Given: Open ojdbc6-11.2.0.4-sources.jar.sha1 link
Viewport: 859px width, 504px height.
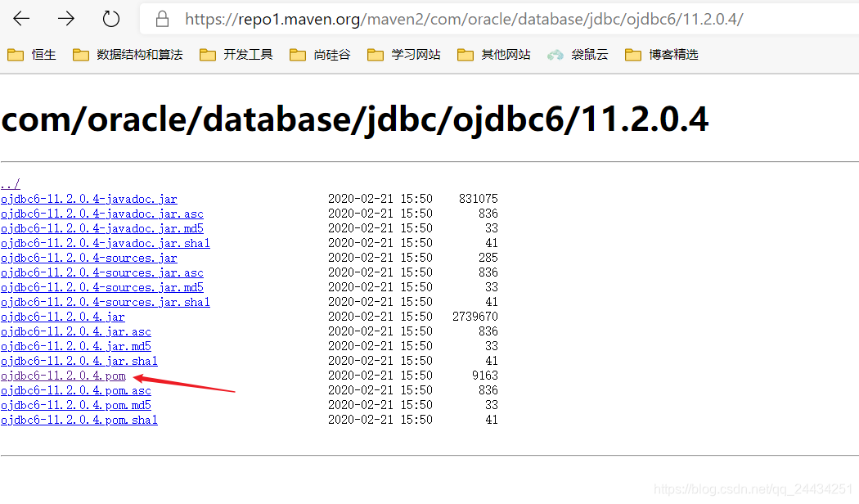Looking at the screenshot, I should coord(106,303).
